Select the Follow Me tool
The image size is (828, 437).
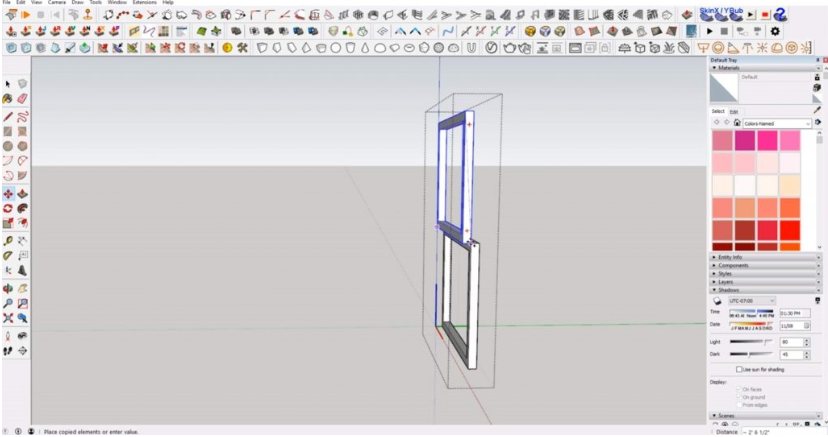tap(22, 208)
